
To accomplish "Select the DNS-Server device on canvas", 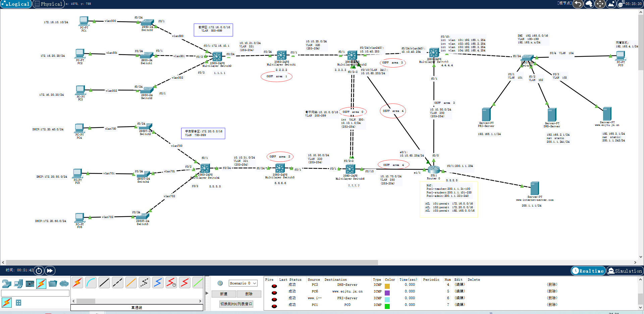I will coord(552,115).
